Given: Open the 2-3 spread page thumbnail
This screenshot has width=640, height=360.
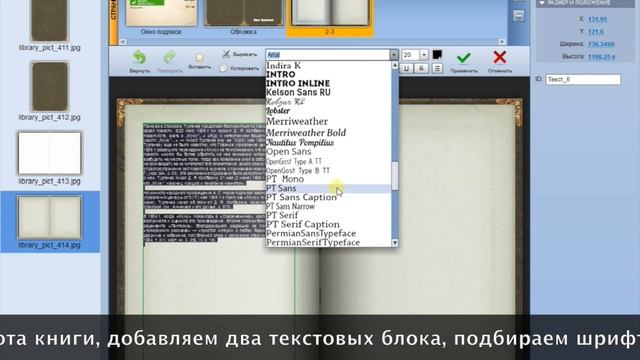Looking at the screenshot, I should click(x=330, y=13).
